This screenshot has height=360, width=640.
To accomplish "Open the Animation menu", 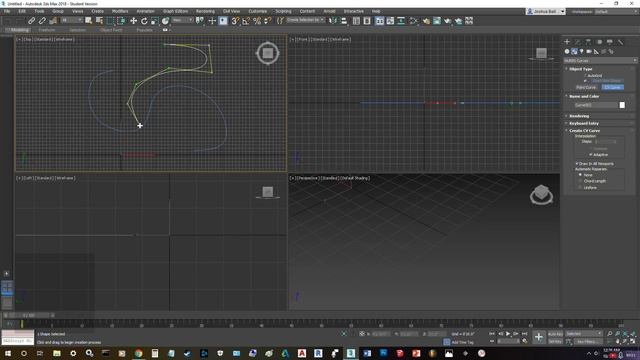I will point(145,11).
